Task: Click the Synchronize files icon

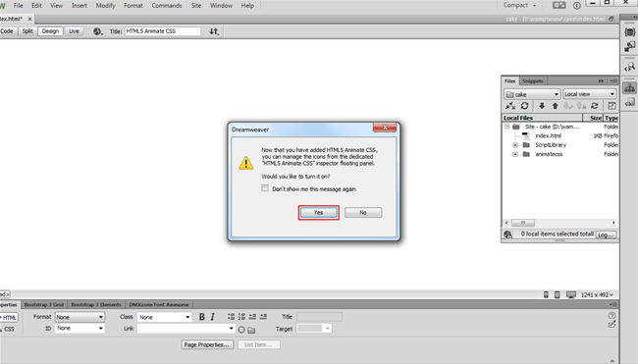Action: point(595,106)
